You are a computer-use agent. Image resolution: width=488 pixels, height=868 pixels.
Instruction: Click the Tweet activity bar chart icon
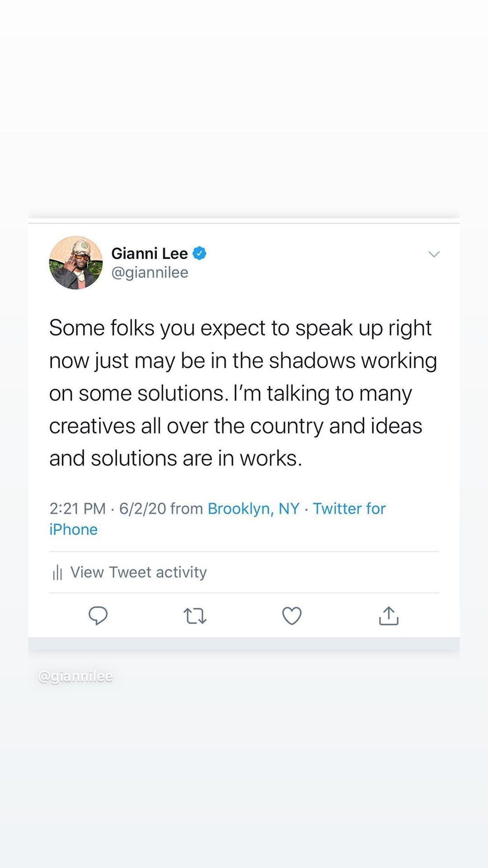(x=57, y=573)
